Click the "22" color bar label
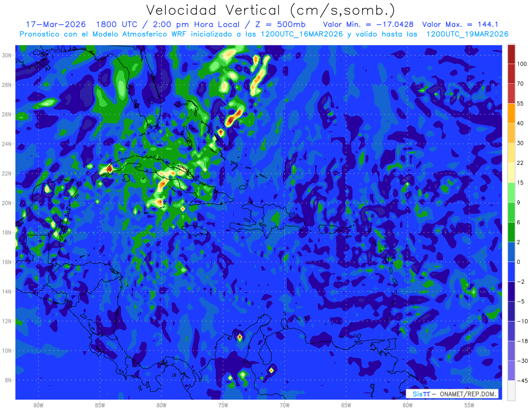Image resolution: width=532 pixels, height=411 pixels. (x=520, y=163)
